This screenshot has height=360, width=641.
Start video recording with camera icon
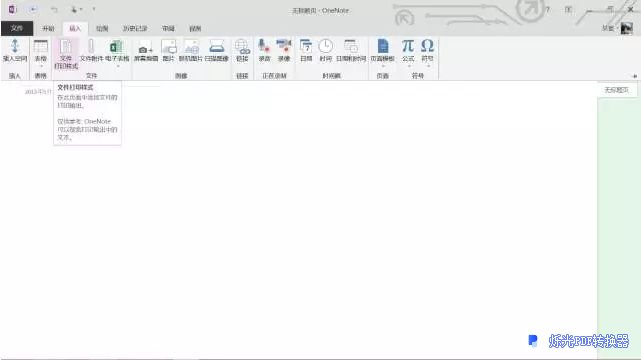284,46
